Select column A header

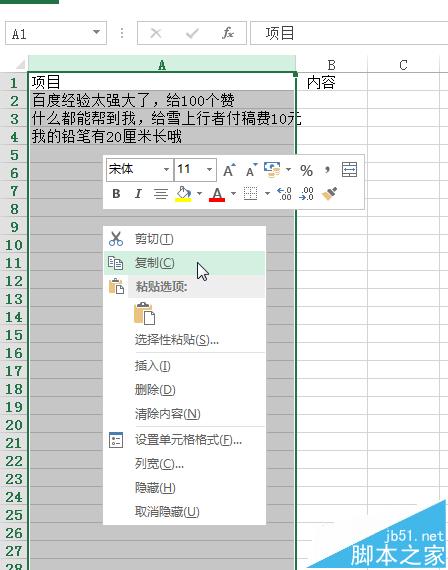162,65
